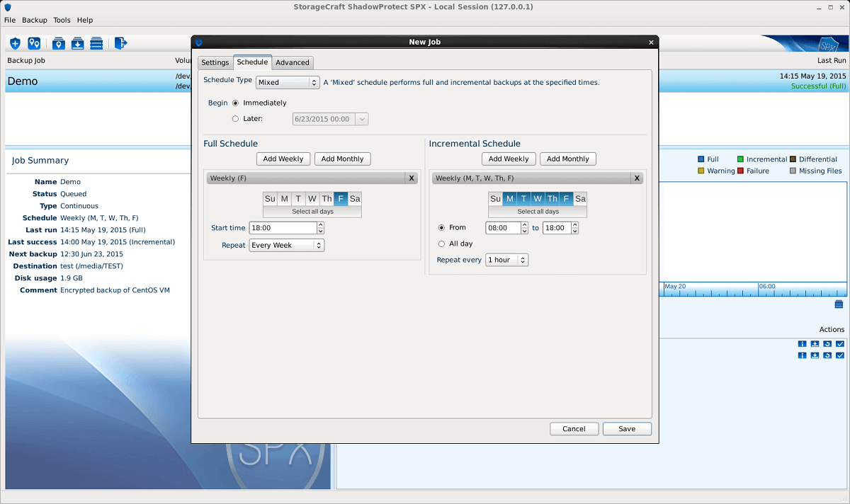The width and height of the screenshot is (850, 504).
Task: Choose the Later begin option
Action: (x=236, y=119)
